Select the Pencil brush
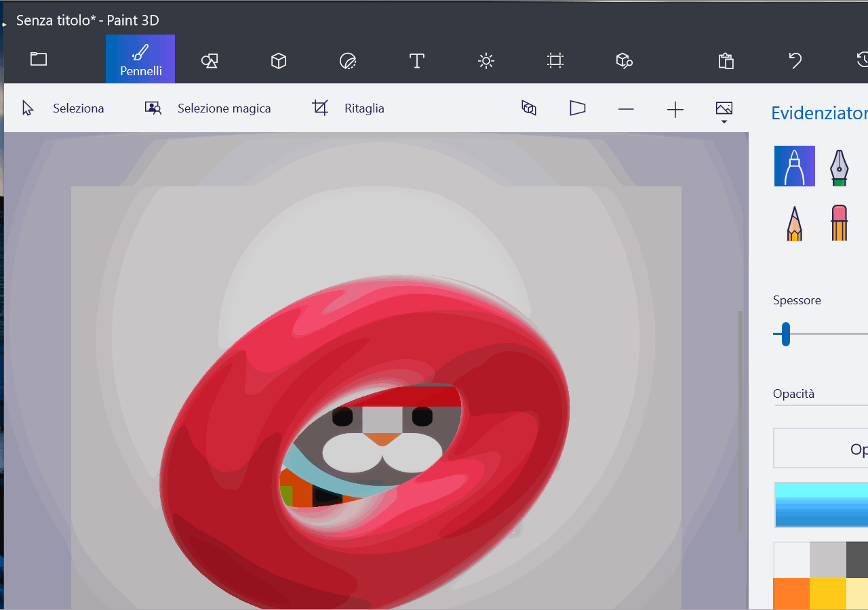 tap(795, 223)
